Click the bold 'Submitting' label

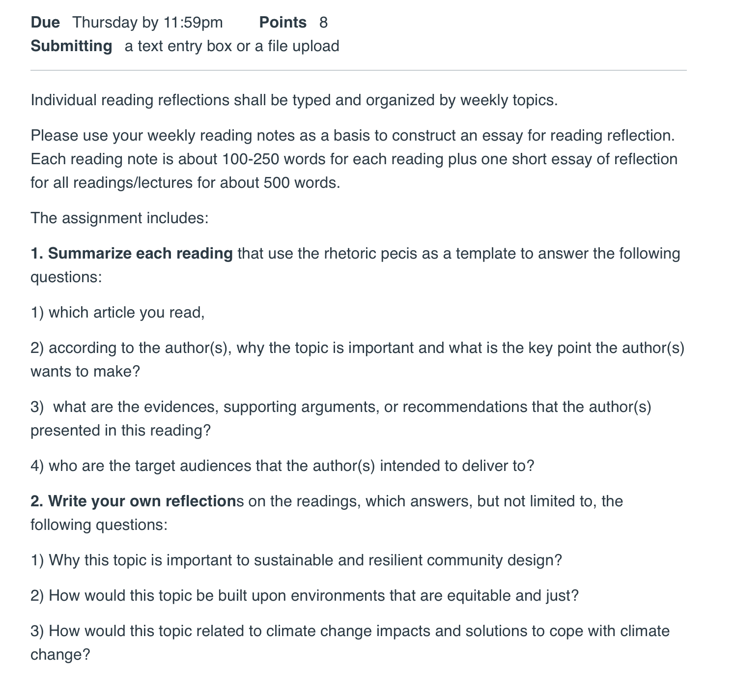tap(71, 46)
